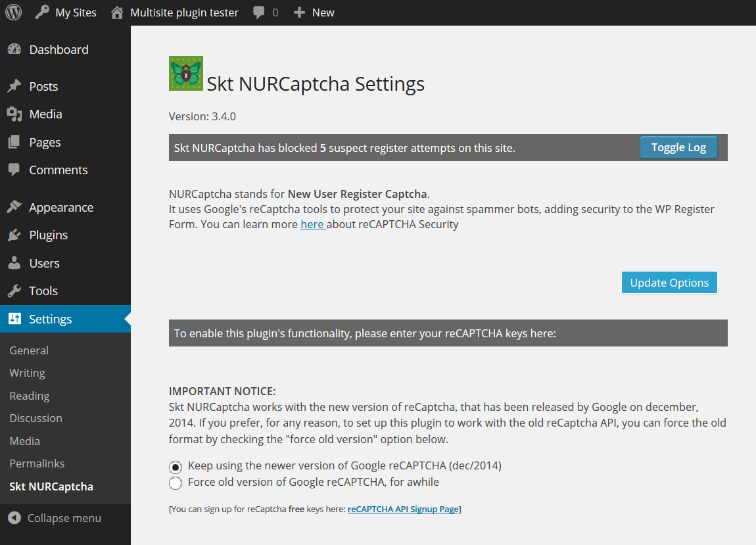Open the Appearance menu
The height and width of the screenshot is (545, 756).
[61, 207]
